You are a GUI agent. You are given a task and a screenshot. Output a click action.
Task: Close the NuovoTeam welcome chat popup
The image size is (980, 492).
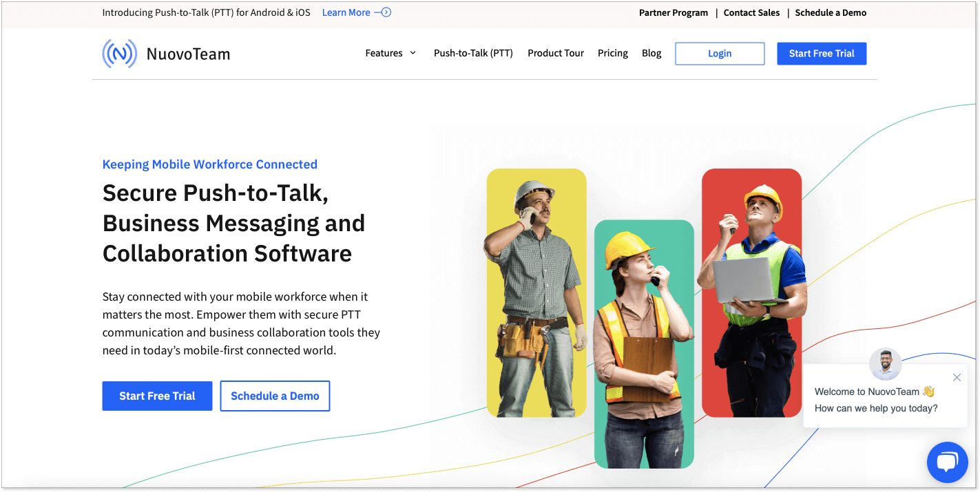pyautogui.click(x=957, y=377)
